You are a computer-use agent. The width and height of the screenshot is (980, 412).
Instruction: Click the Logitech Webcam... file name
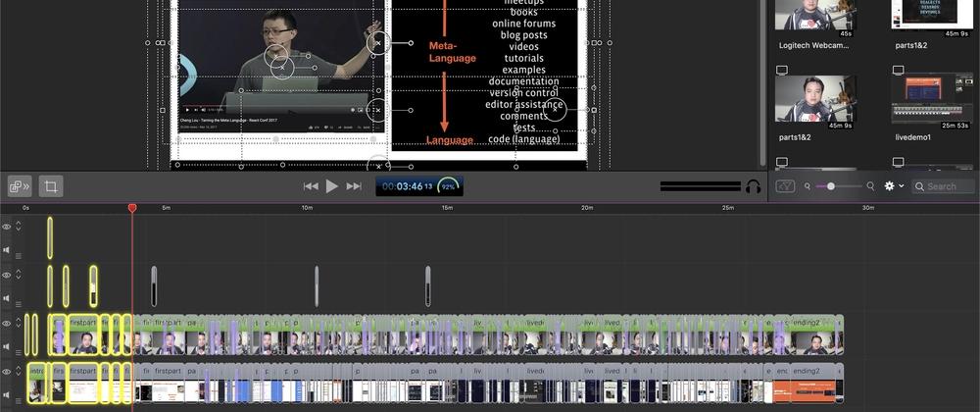[813, 46]
